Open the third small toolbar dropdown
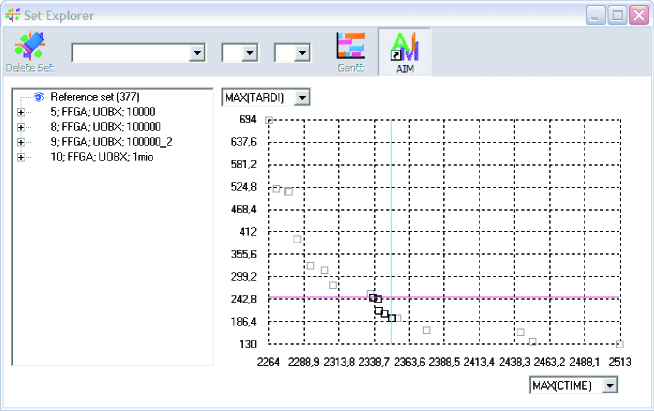654x411 pixels. coord(302,53)
